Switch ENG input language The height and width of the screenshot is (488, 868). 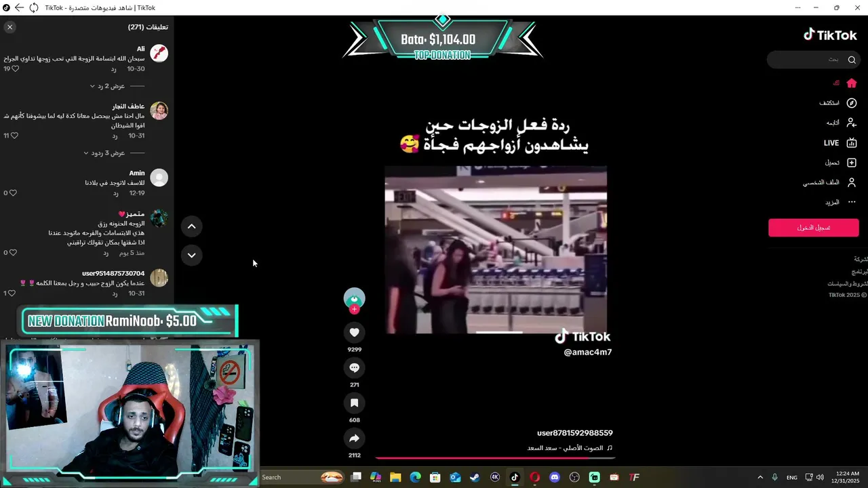(792, 477)
